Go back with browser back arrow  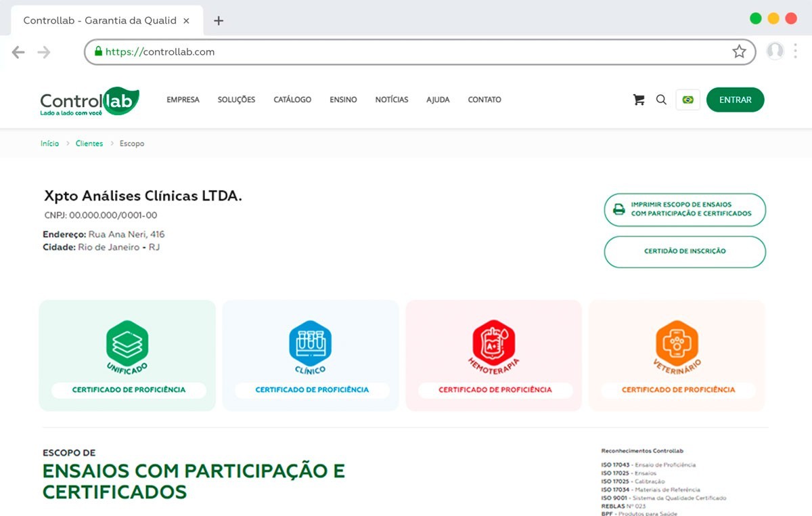click(18, 52)
